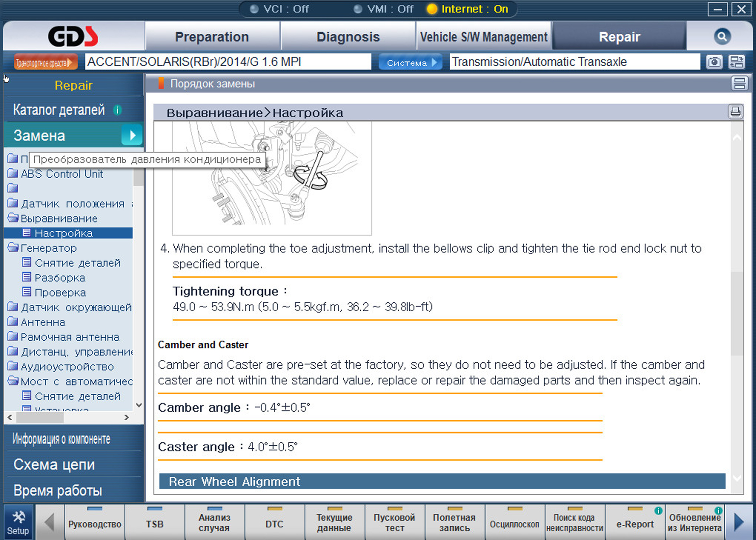Open the Система selector
Image resolution: width=756 pixels, height=540 pixels.
(410, 62)
